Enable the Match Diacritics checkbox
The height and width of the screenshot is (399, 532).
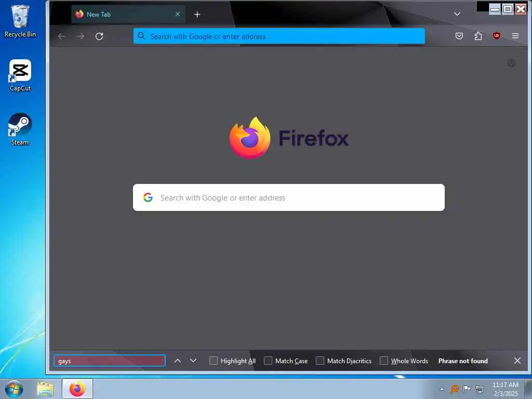320,361
